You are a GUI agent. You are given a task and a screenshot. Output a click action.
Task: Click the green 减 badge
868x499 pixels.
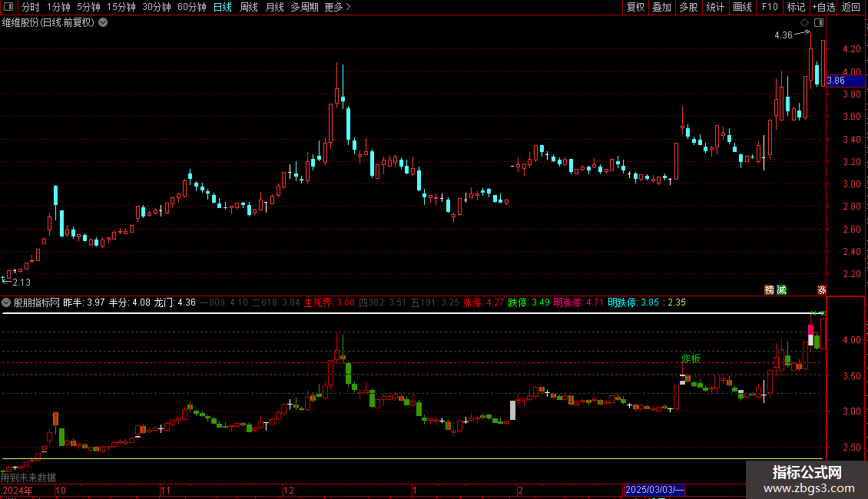781,290
